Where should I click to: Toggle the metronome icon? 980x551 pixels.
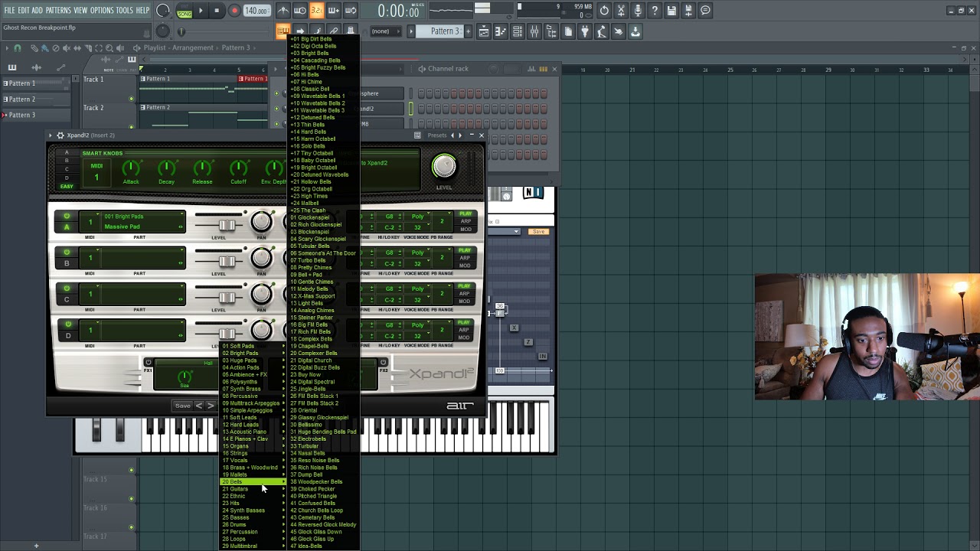pos(283,11)
